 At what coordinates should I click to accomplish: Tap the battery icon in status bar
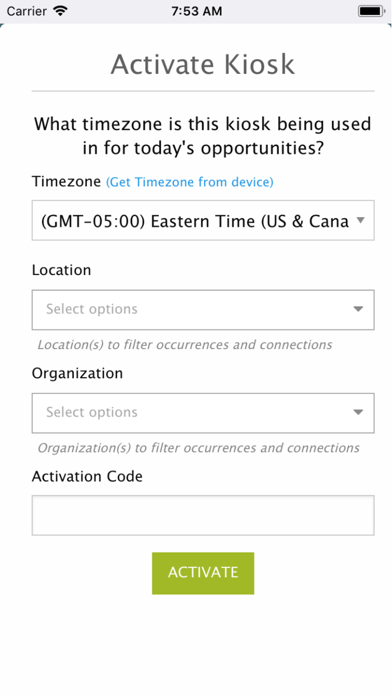(372, 11)
